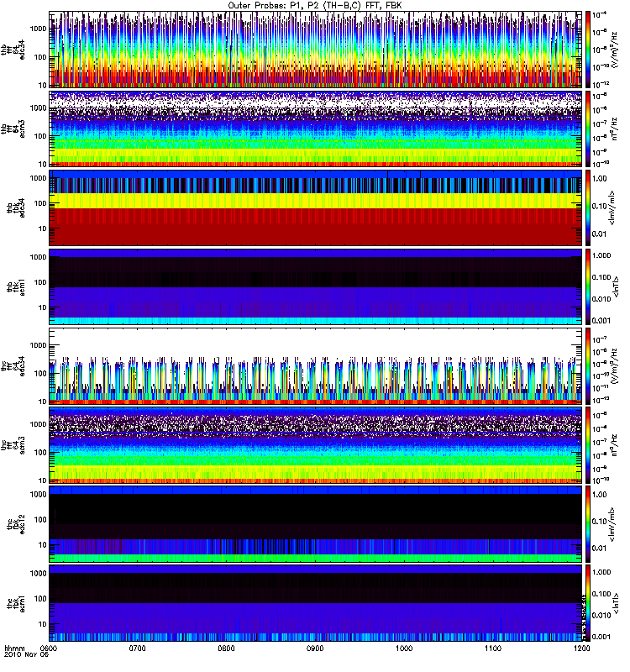Select the thb fbk scm1 filter bank panel
This screenshot has height=672, width=630.
[316, 286]
